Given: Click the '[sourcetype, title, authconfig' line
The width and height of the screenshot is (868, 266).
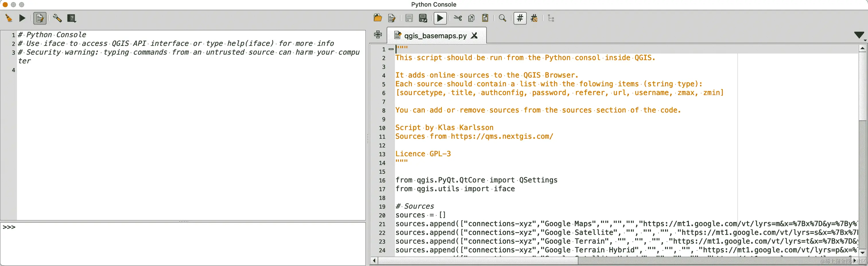Looking at the screenshot, I should (x=559, y=93).
